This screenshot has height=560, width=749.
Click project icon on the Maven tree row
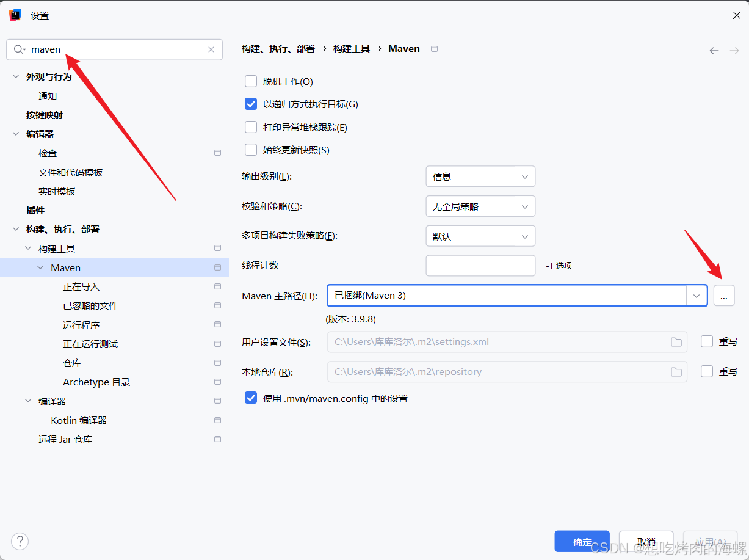pos(217,267)
